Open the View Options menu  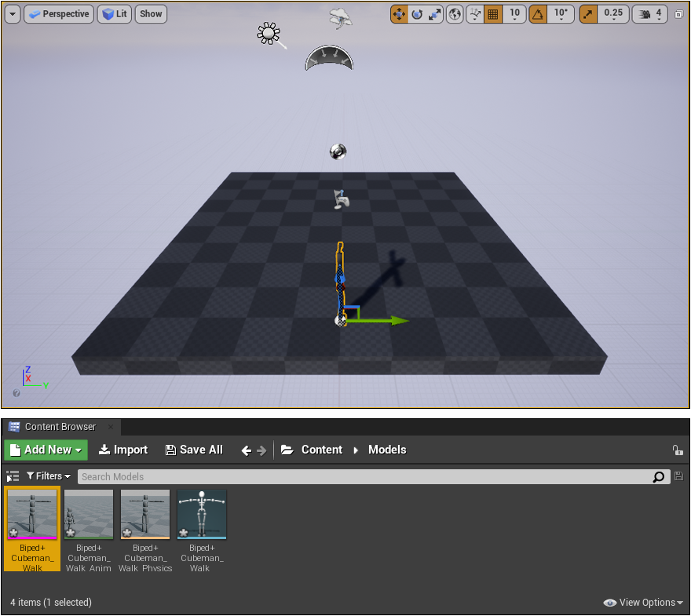(x=643, y=603)
